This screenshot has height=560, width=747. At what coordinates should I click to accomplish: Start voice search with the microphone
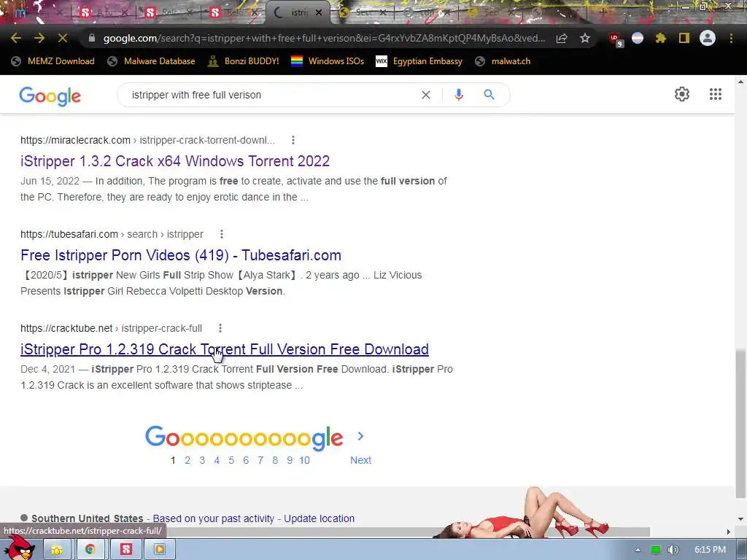[x=459, y=95]
